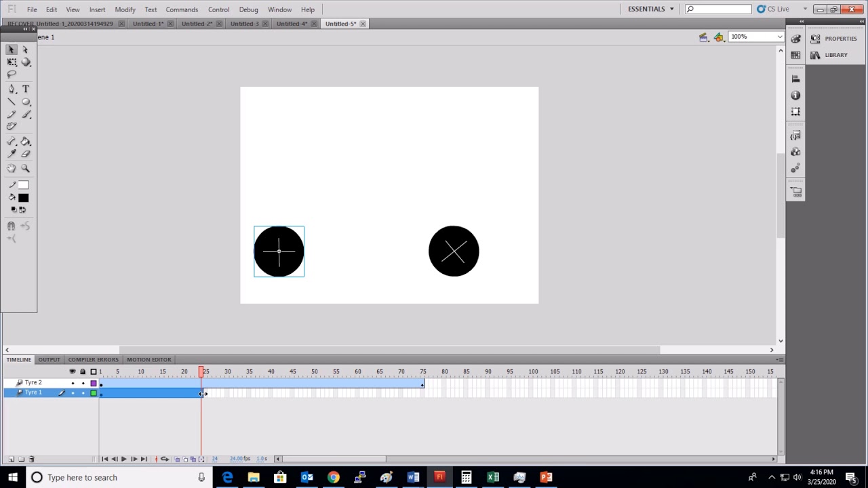This screenshot has width=868, height=488.
Task: Open the Compiler Errors tab
Action: coord(93,360)
